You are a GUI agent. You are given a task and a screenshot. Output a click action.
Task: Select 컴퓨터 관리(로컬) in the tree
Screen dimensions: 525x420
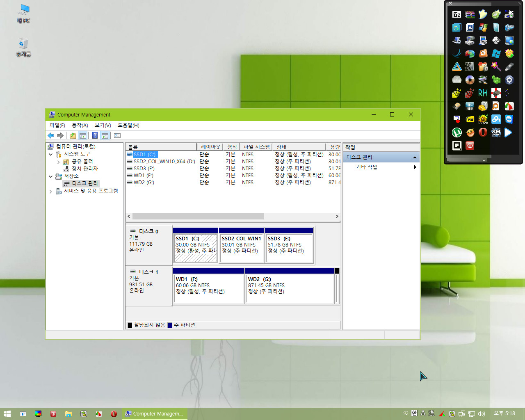coord(76,146)
